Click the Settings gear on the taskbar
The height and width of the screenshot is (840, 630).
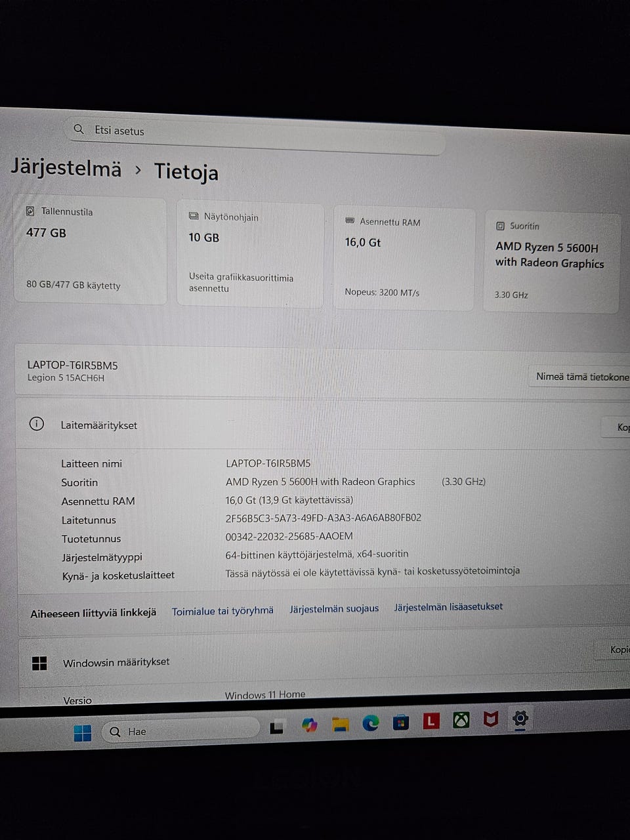[520, 718]
